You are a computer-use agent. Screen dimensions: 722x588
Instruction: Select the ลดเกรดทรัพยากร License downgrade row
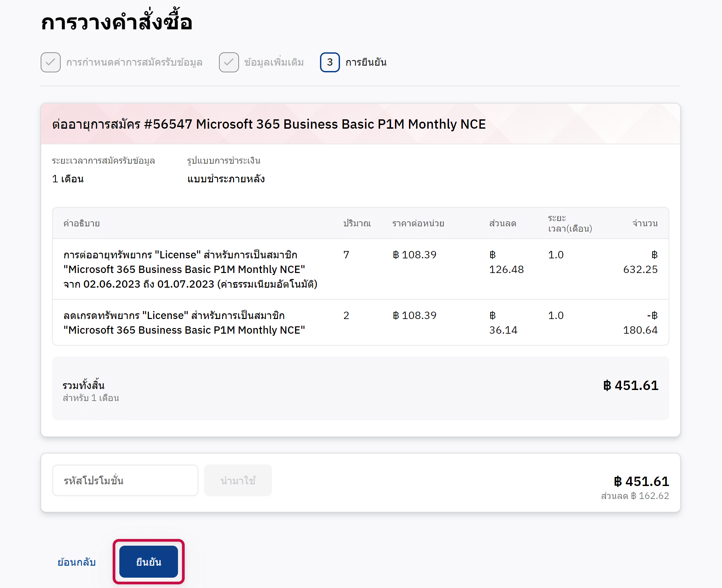tap(184, 322)
